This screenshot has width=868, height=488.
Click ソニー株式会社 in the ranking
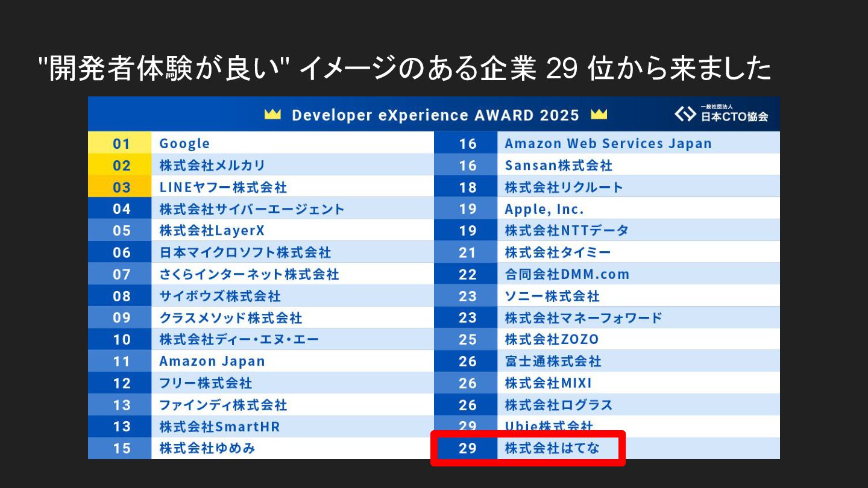click(x=552, y=296)
